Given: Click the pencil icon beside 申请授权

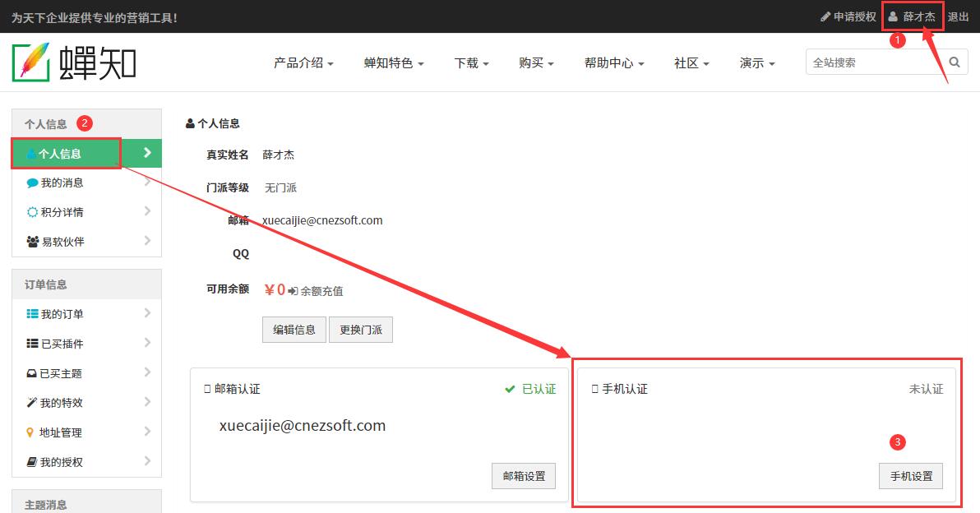Looking at the screenshot, I should (825, 17).
